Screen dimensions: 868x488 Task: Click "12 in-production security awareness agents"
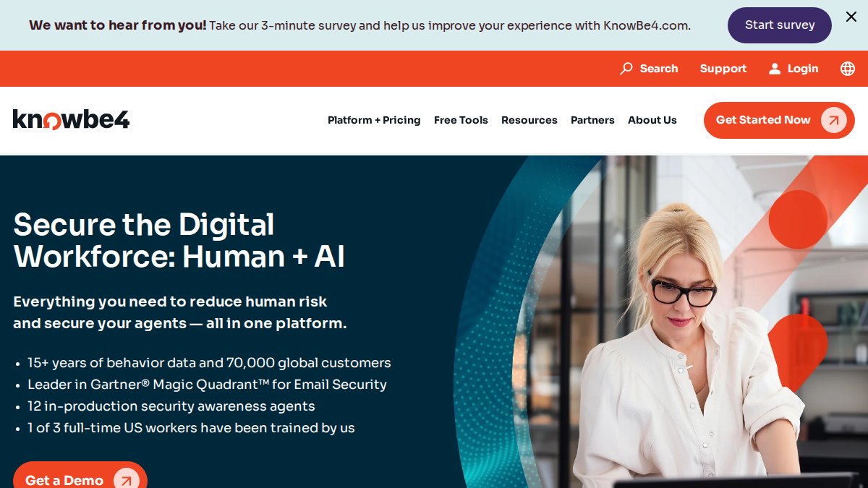(x=171, y=406)
